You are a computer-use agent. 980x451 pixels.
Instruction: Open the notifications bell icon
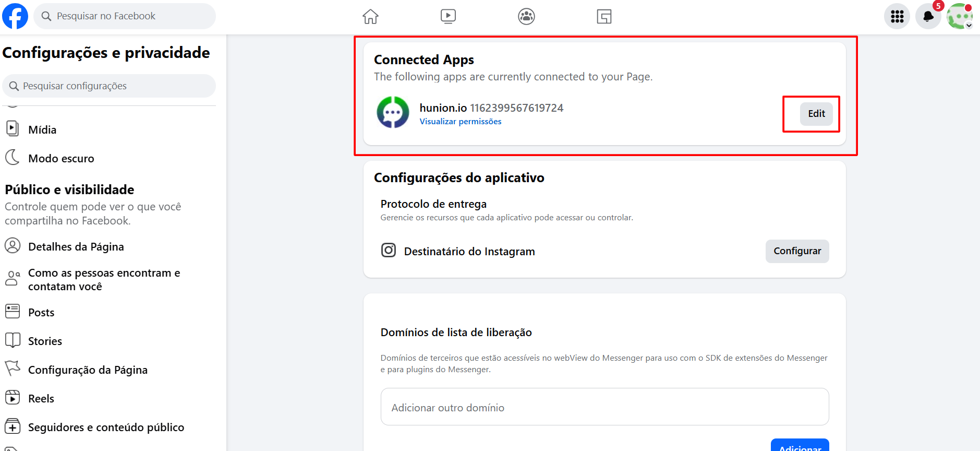928,17
